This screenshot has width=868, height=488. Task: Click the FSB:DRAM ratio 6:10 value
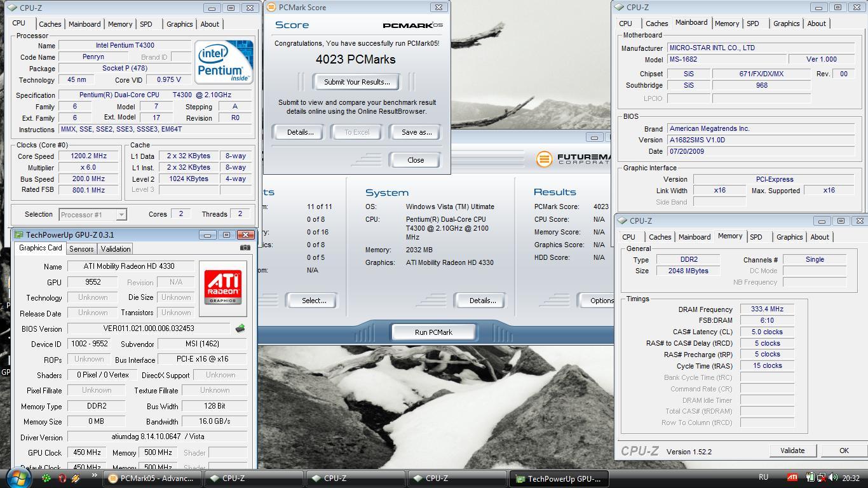767,321
